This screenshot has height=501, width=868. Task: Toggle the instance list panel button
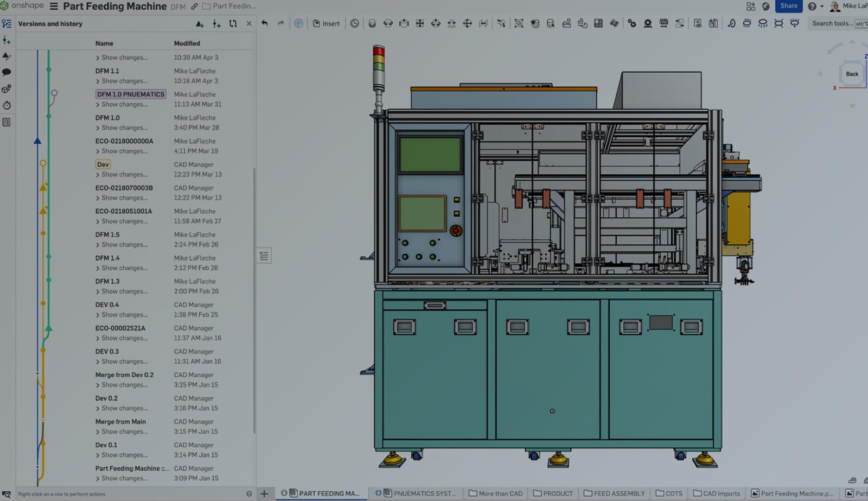coord(264,256)
